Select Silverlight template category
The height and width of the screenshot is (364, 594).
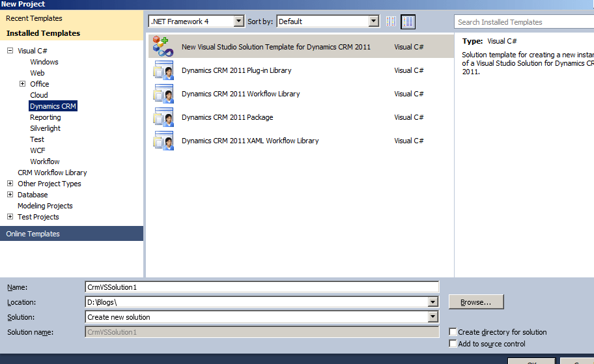point(45,128)
